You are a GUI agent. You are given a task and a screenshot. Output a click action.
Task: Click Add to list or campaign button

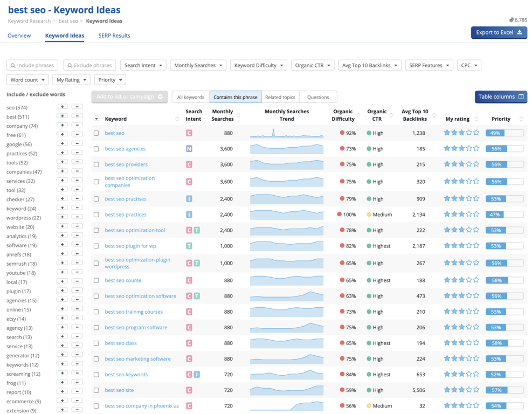[129, 96]
